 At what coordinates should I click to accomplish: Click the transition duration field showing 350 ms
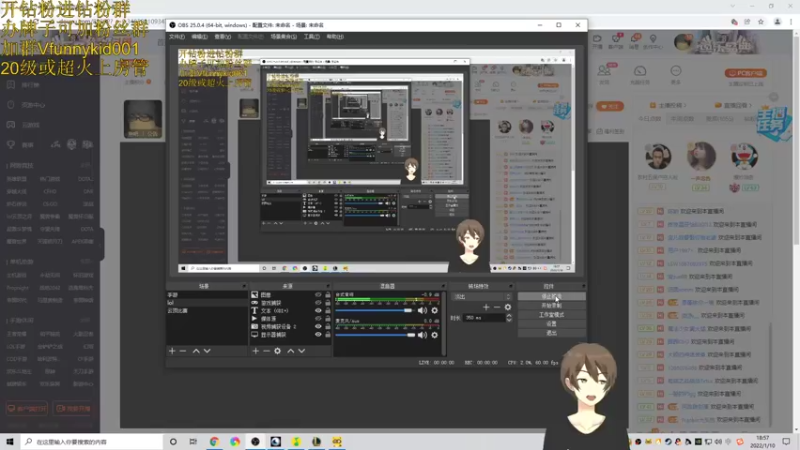point(483,318)
